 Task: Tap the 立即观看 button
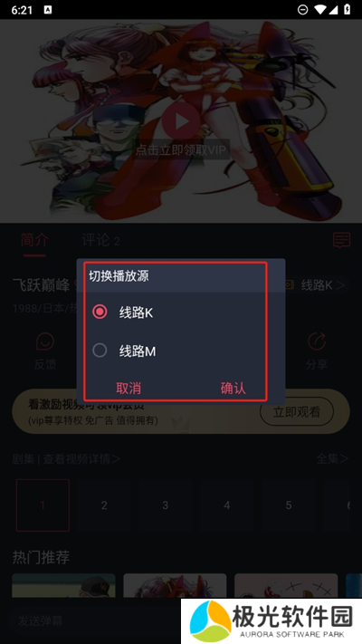click(297, 411)
